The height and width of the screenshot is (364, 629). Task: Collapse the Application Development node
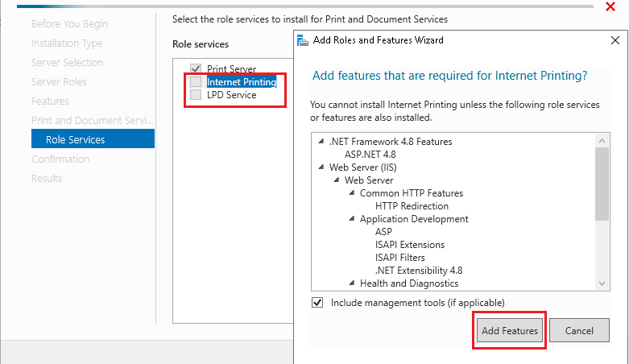(352, 218)
